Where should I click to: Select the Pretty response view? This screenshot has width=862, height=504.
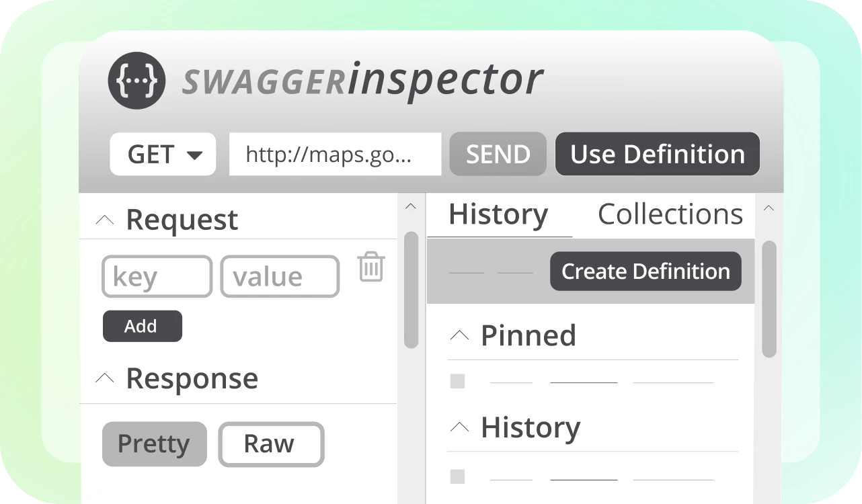tap(154, 444)
